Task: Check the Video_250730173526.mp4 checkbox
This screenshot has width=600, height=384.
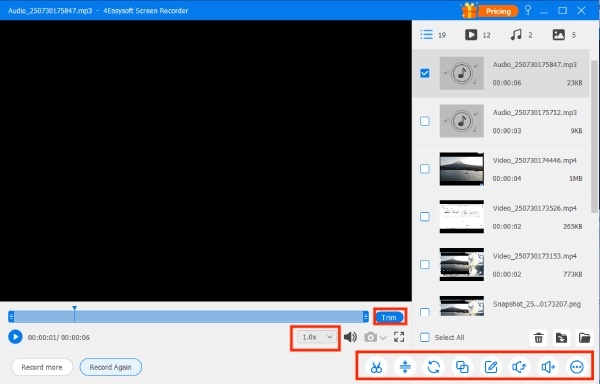Action: point(425,216)
